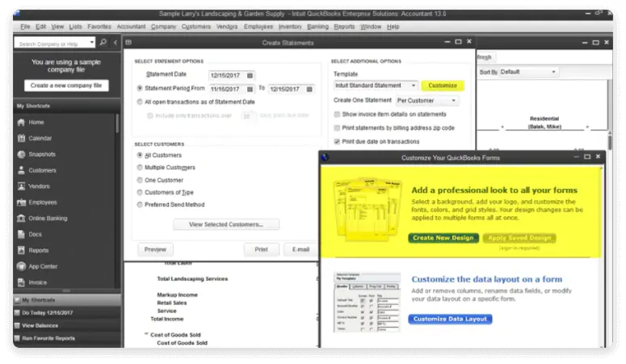Click the report window vertical scrollbar

[x=610, y=143]
